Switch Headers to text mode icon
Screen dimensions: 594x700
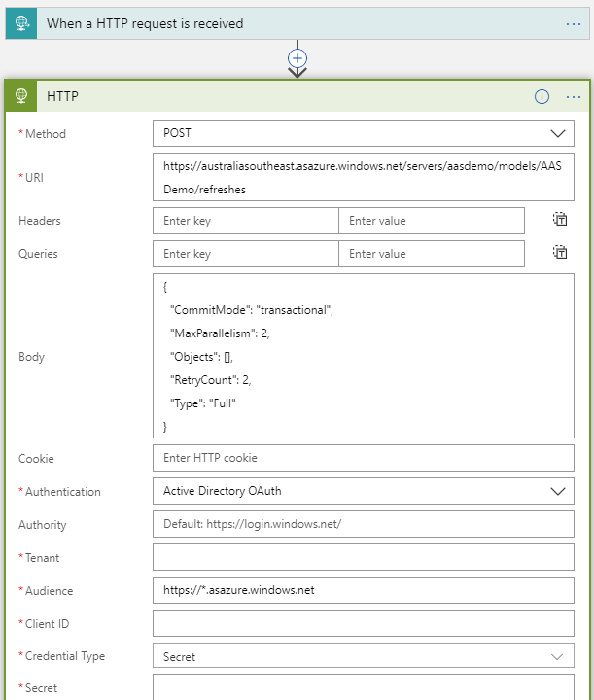tap(560, 220)
